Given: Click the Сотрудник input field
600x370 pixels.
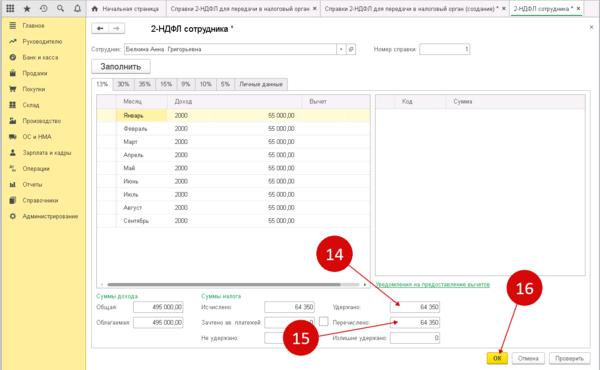Looking at the screenshot, I should [x=230, y=49].
